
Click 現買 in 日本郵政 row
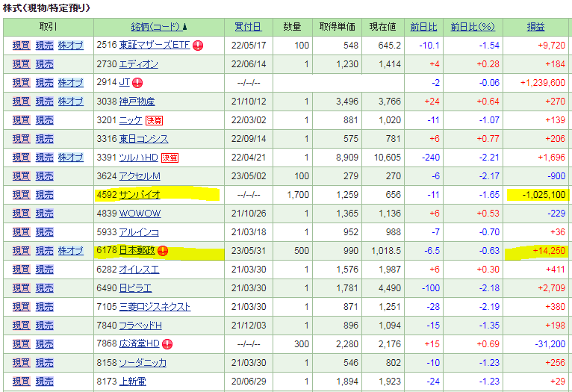click(21, 251)
